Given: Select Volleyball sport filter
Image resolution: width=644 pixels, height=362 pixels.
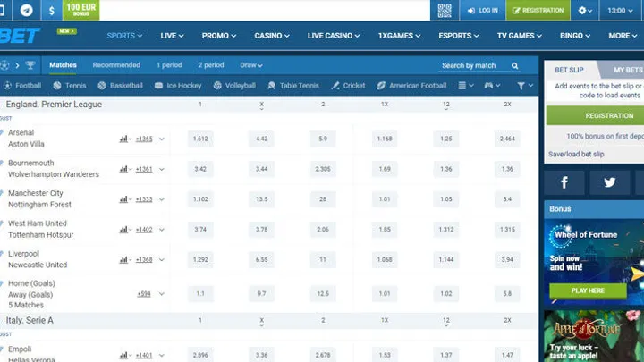Looking at the screenshot, I should click(x=234, y=86).
